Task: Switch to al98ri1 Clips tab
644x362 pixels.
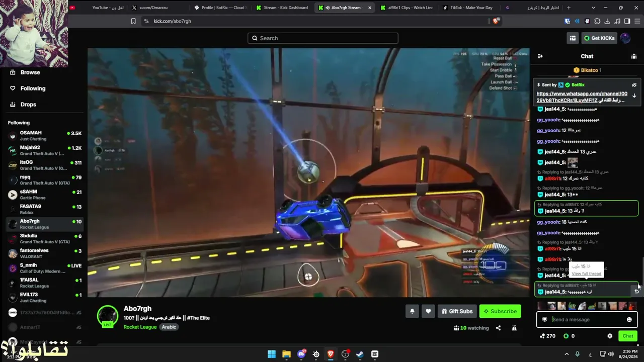Action: click(407, 8)
